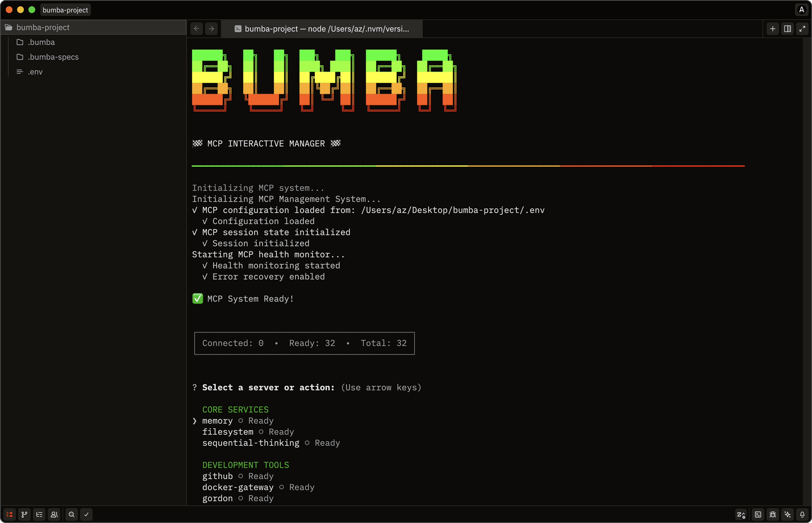Viewport: 812px width, 523px height.
Task: Click the bumba-project title bar button
Action: pyautogui.click(x=65, y=10)
